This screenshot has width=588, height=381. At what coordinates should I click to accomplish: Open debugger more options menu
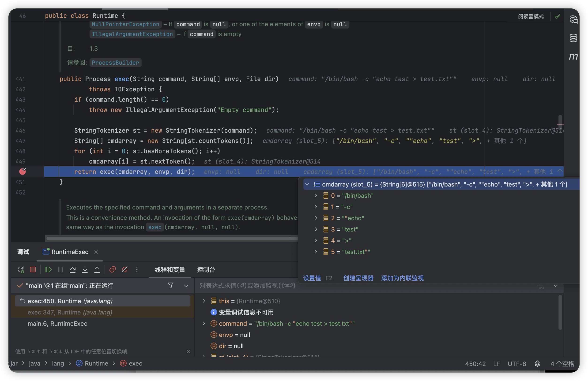137,269
